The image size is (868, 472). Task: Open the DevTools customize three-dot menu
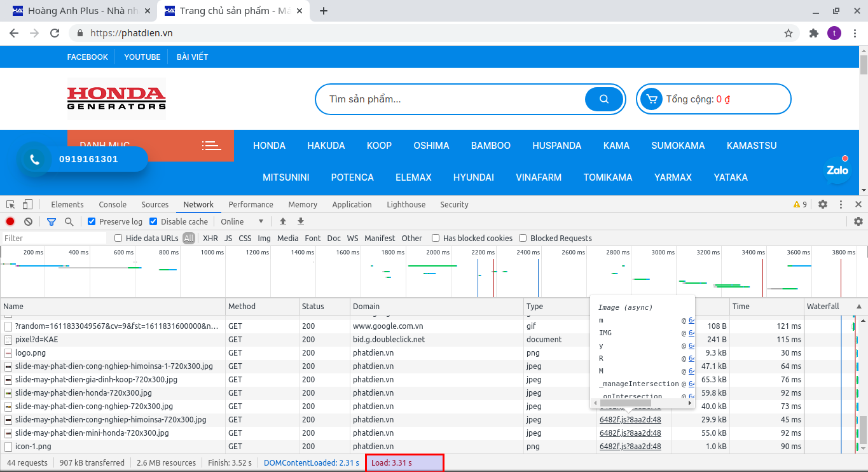tap(841, 204)
